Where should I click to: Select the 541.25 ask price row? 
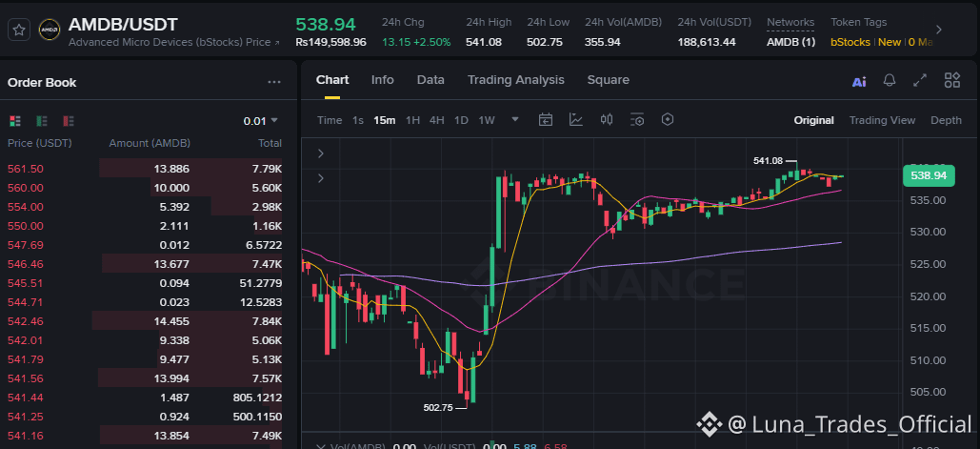[x=145, y=417]
